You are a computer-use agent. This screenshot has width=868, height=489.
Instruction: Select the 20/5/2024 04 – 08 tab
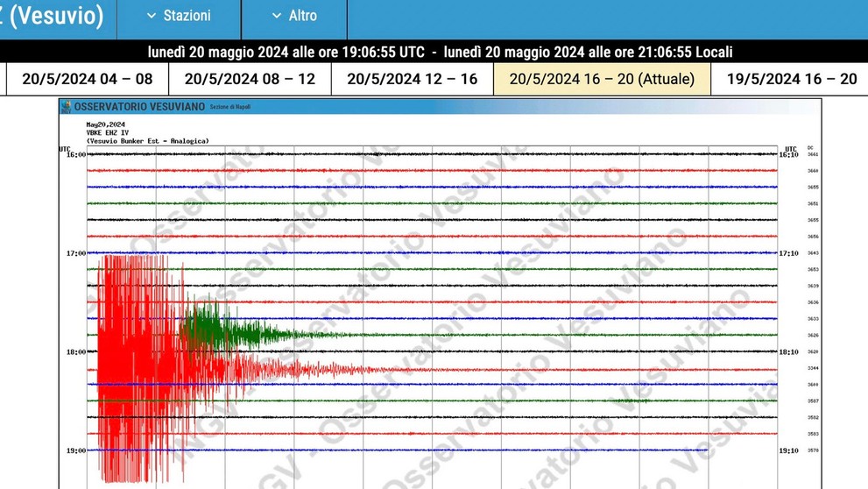tap(87, 79)
